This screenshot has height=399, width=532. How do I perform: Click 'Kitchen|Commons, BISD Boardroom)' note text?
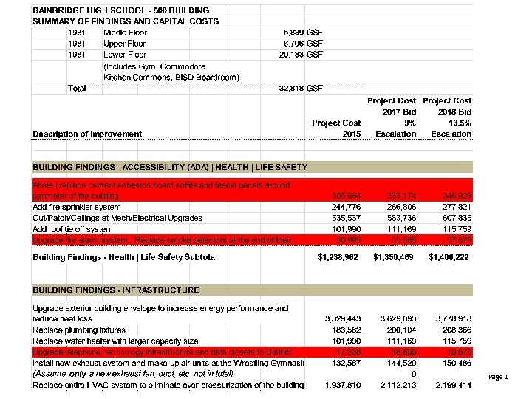171,78
